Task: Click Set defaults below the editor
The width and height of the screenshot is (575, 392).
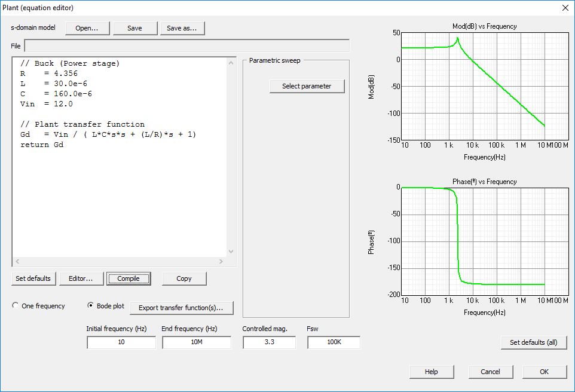Action: pyautogui.click(x=33, y=278)
